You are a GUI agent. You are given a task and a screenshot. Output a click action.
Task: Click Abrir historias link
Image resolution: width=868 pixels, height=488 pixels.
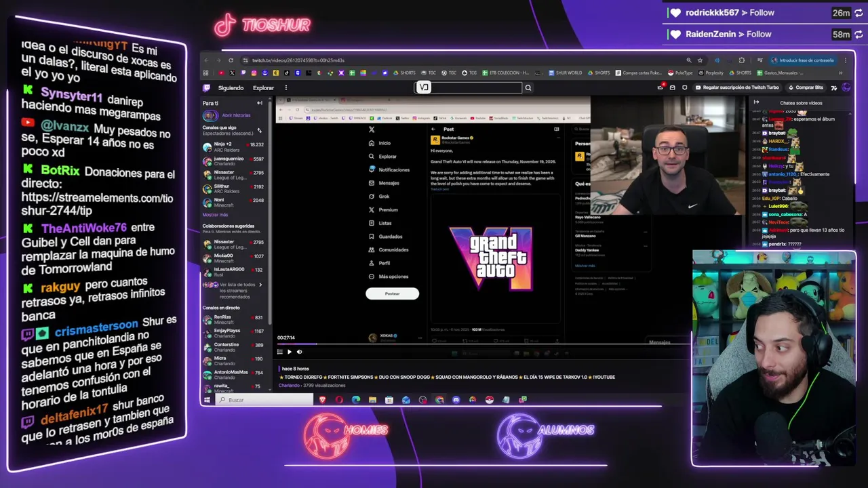(x=236, y=115)
